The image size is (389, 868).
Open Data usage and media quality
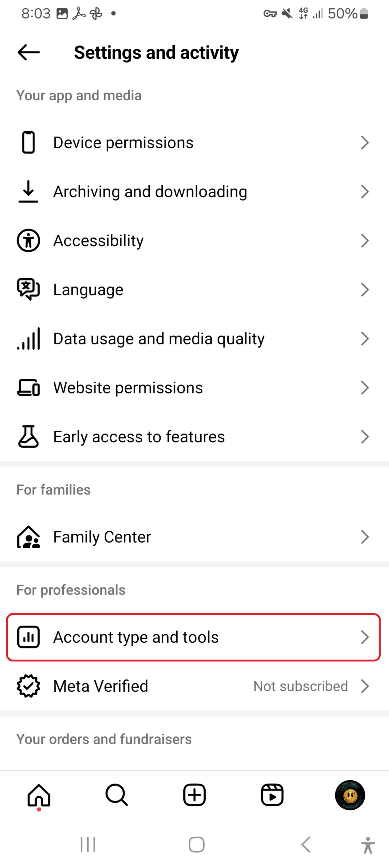pyautogui.click(x=194, y=338)
